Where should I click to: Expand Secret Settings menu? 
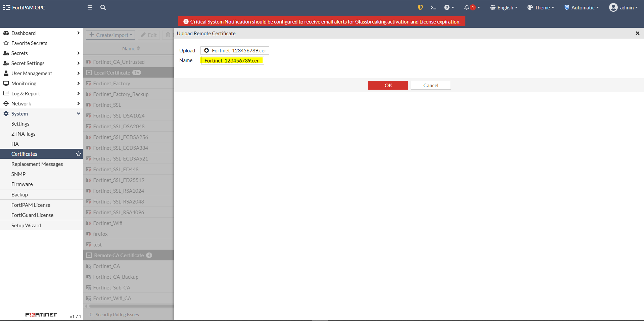(x=41, y=63)
